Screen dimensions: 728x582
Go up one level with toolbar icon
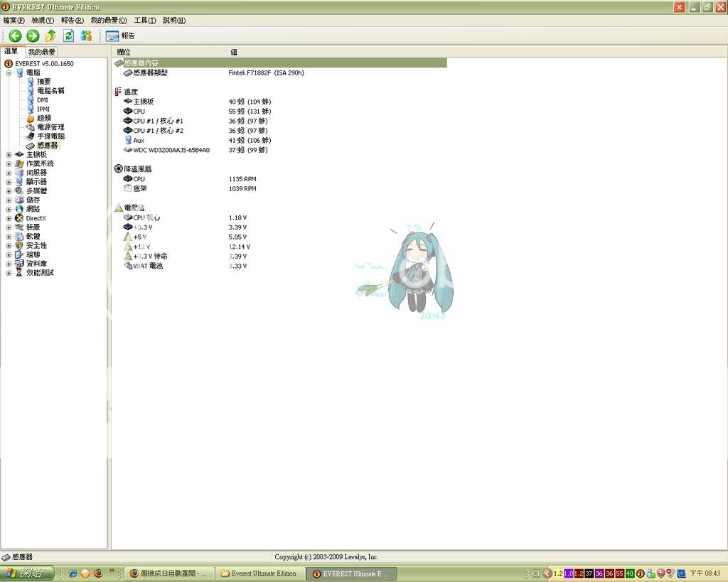(50, 36)
